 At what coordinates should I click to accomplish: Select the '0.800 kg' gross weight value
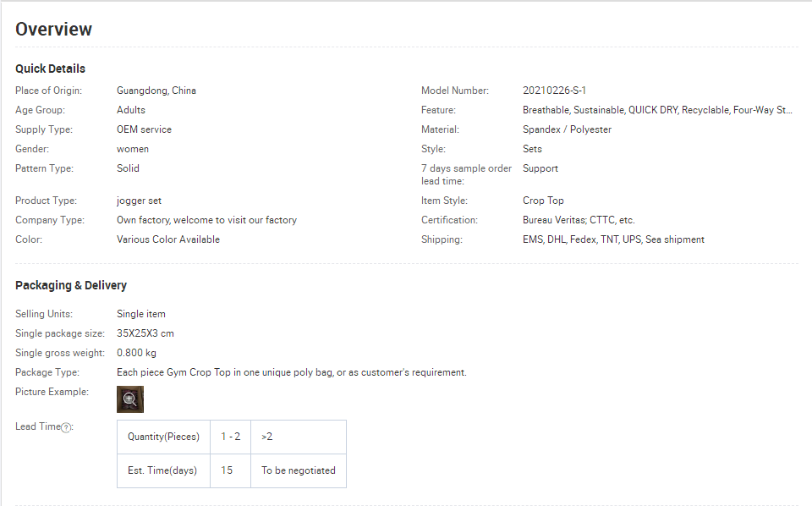tap(136, 353)
